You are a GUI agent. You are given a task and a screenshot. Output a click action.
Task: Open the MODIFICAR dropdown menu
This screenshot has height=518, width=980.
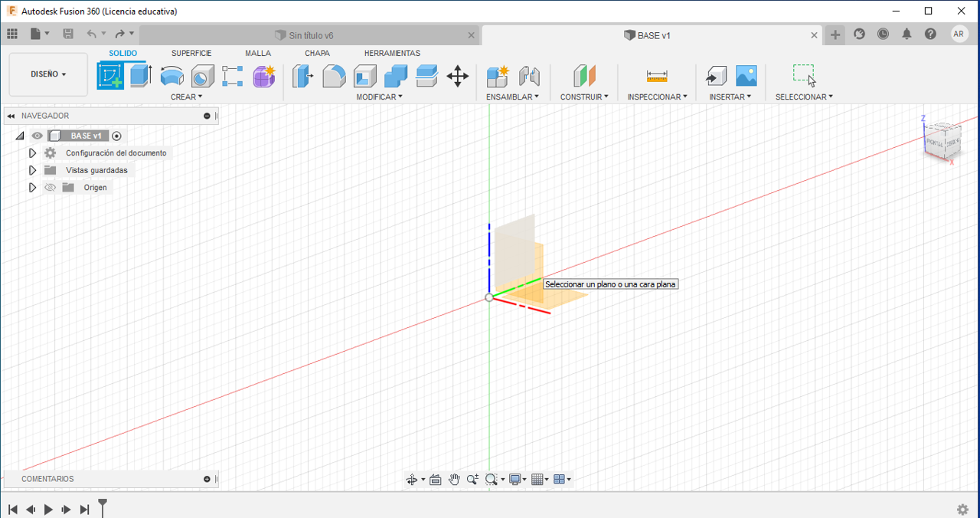pyautogui.click(x=379, y=97)
